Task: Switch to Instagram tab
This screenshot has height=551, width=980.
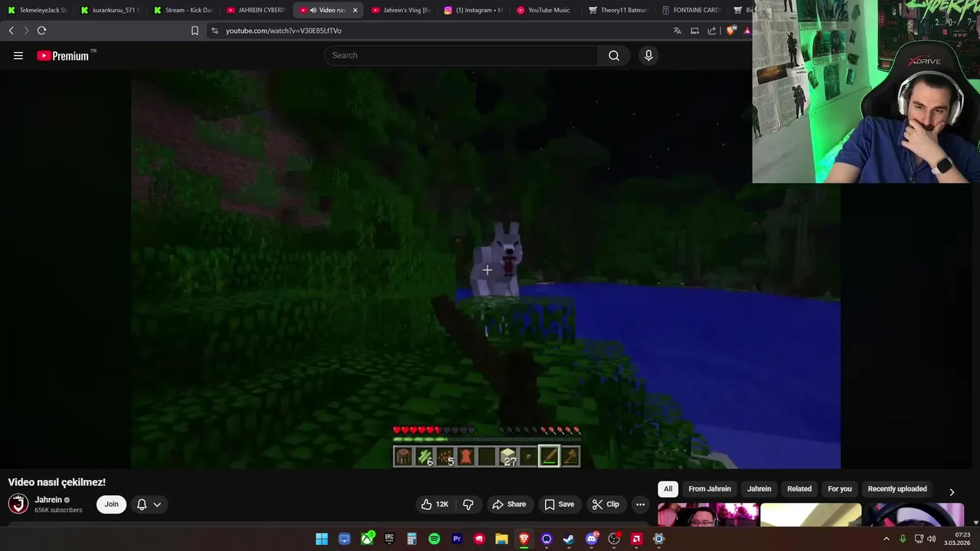Action: point(473,10)
